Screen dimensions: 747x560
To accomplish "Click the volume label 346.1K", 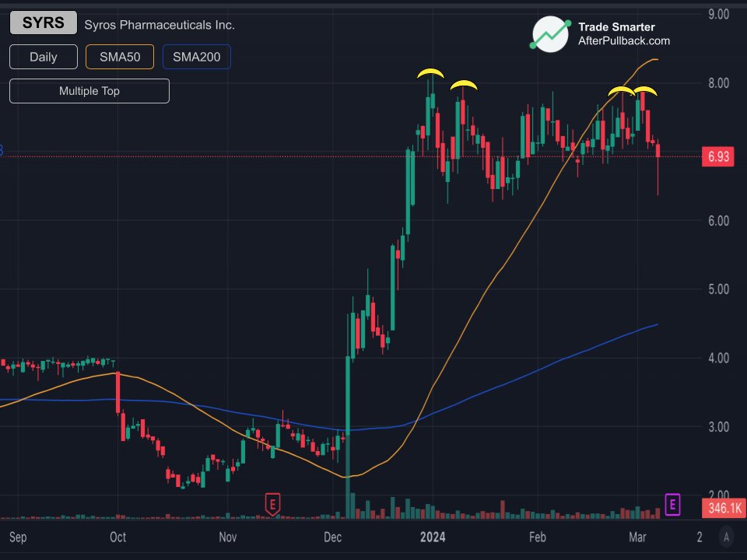I will click(724, 508).
